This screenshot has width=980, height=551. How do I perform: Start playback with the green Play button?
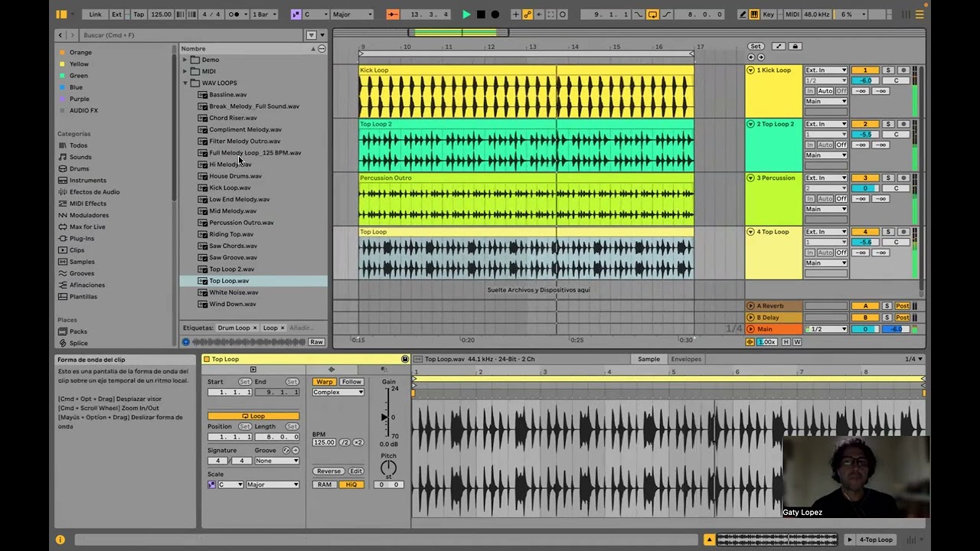point(466,15)
